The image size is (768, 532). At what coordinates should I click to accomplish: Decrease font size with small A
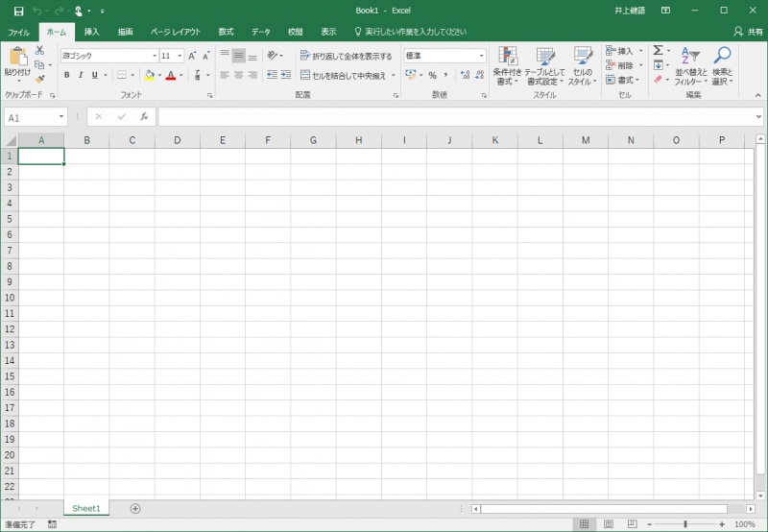[206, 56]
